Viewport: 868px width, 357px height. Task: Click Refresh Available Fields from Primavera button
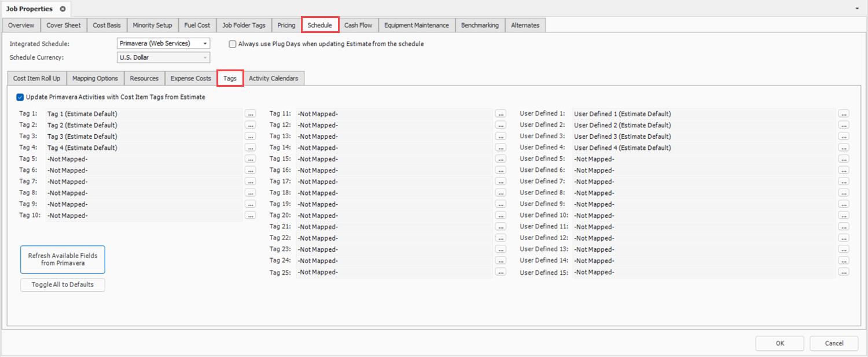62,259
